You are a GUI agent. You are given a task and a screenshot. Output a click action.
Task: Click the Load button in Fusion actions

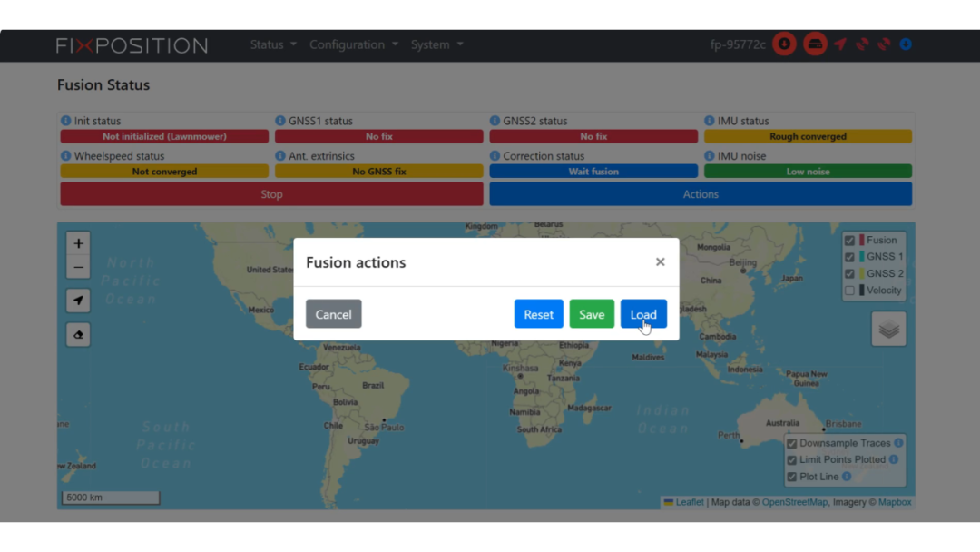click(x=643, y=314)
